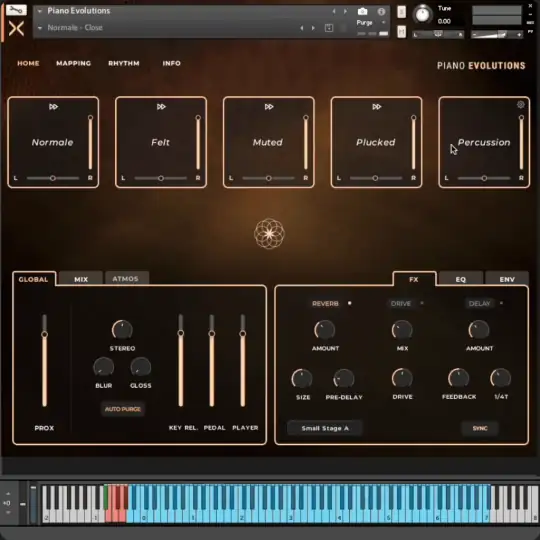Click the reverb SIZE knob

(302, 378)
